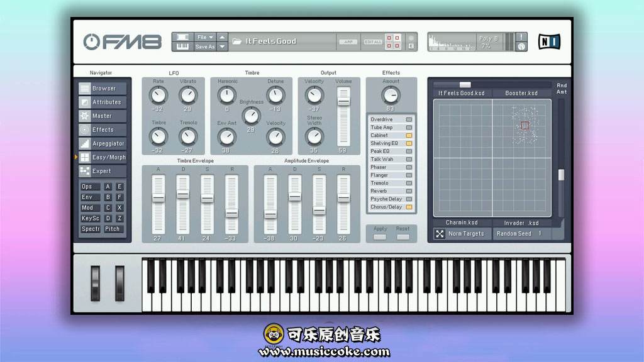Turn off the Shelving EQ effect
The height and width of the screenshot is (362, 644).
(409, 143)
